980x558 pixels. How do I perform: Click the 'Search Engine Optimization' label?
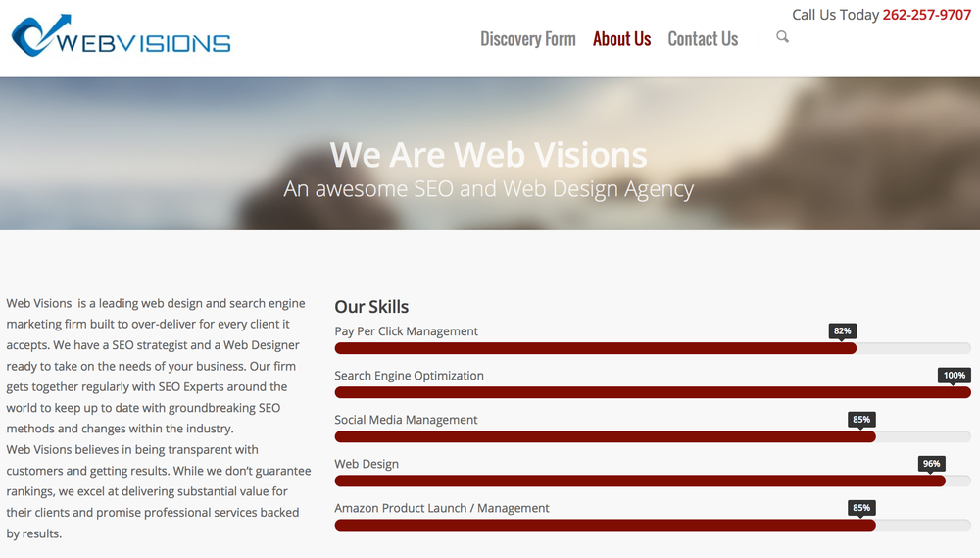pyautogui.click(x=409, y=376)
